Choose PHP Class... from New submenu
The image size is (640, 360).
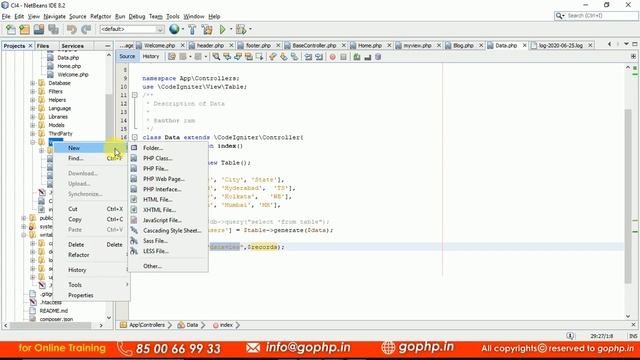click(168, 158)
